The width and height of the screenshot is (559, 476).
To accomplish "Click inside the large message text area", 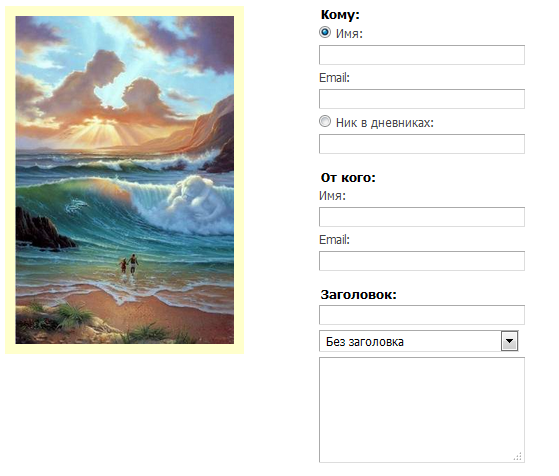I will point(422,410).
